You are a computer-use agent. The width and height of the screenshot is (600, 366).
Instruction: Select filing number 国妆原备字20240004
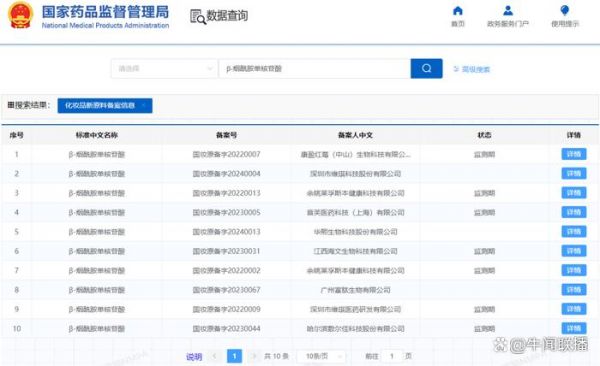227,174
